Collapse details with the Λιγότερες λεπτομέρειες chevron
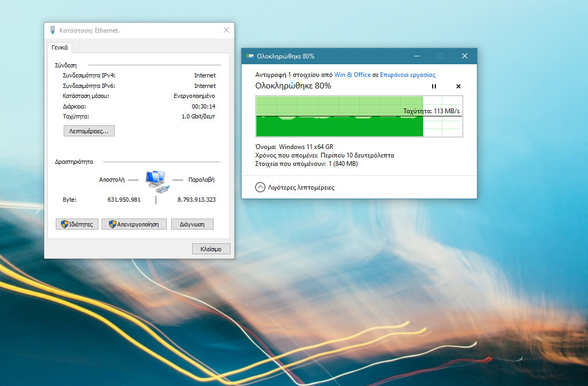Viewport: 588px width, 386px height. 260,187
